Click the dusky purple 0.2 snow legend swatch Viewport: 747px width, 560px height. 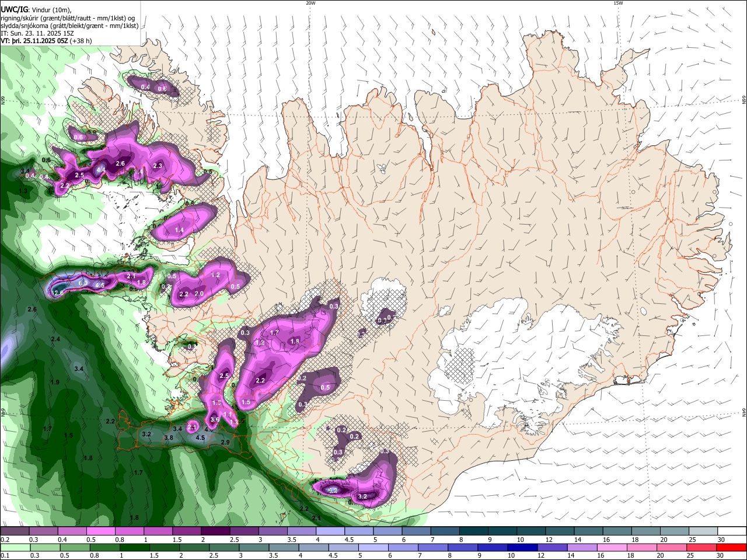pos(15,531)
